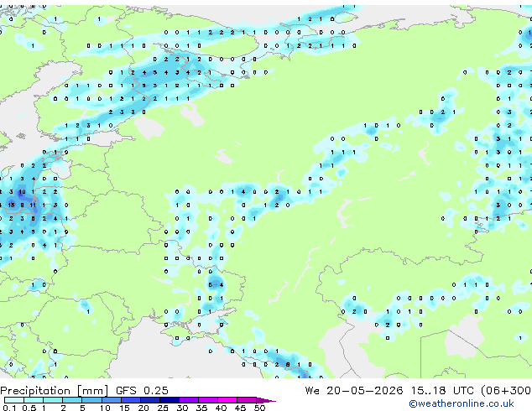The height and width of the screenshot is (411, 532).
Task: Click the legend tick label '50'
Action: click(x=259, y=408)
